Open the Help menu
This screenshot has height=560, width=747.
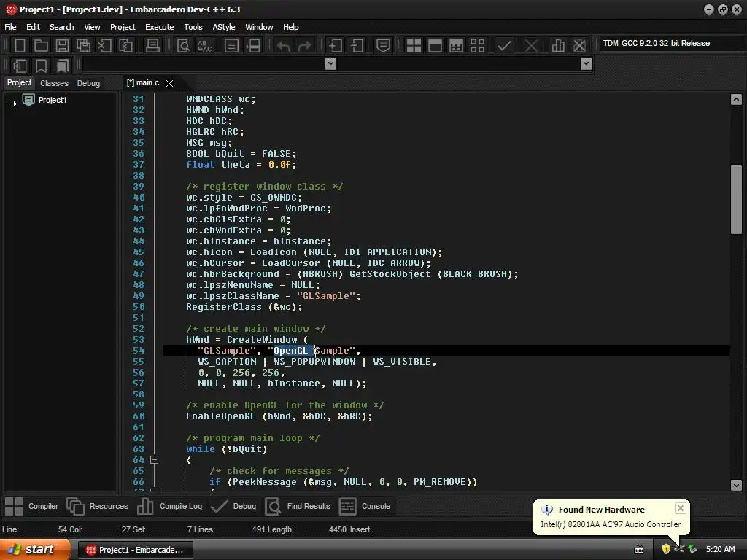290,27
